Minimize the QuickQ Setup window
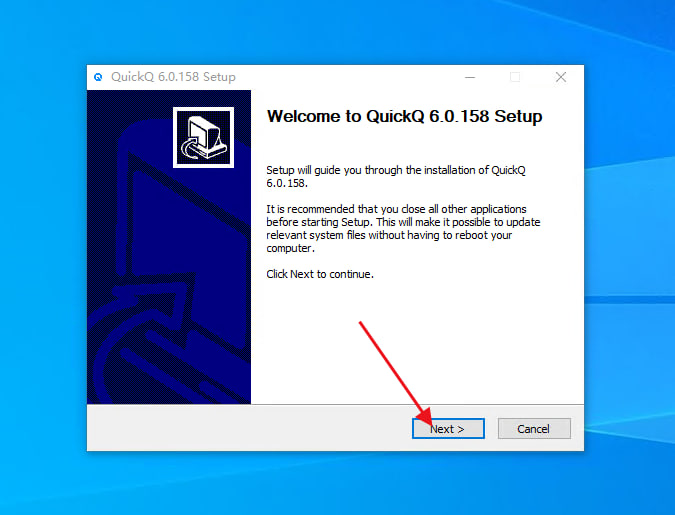The image size is (675, 515). click(x=470, y=78)
